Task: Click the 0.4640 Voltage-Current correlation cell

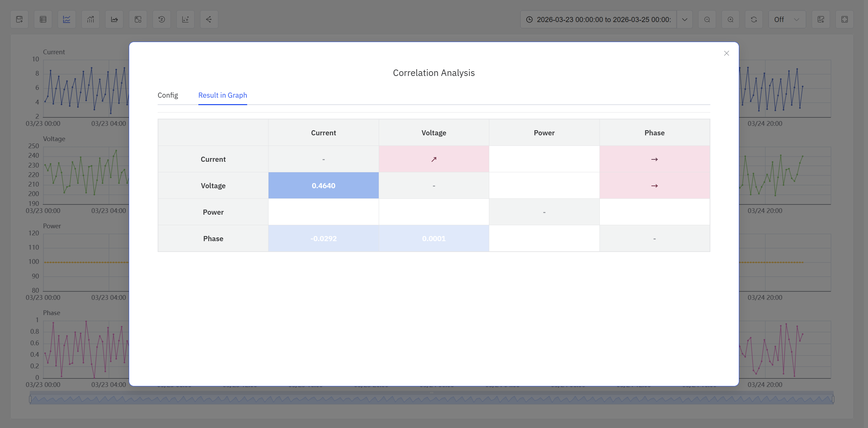Action: (323, 186)
